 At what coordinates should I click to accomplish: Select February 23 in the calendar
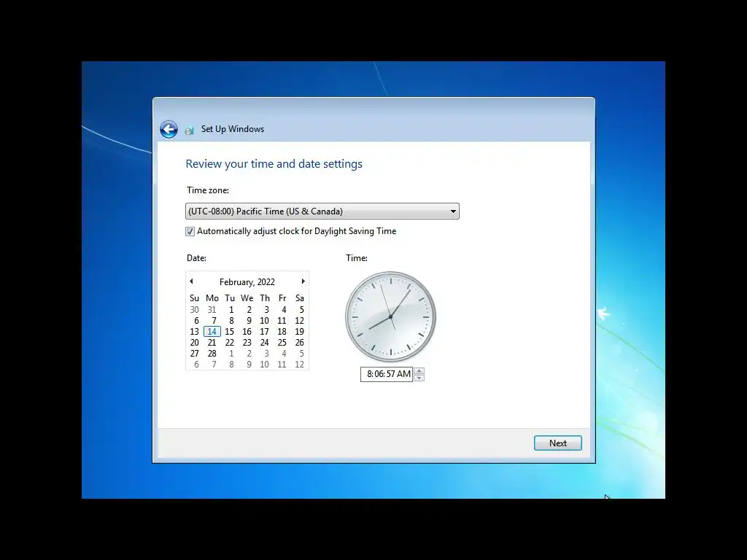point(247,343)
